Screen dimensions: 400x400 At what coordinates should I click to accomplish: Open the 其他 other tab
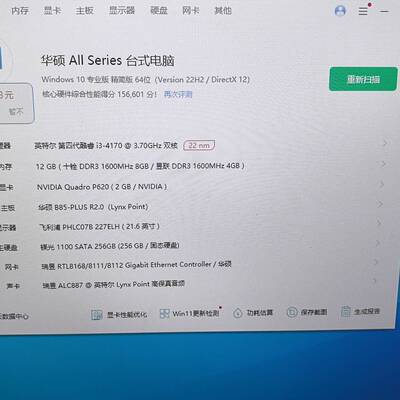pos(223,11)
